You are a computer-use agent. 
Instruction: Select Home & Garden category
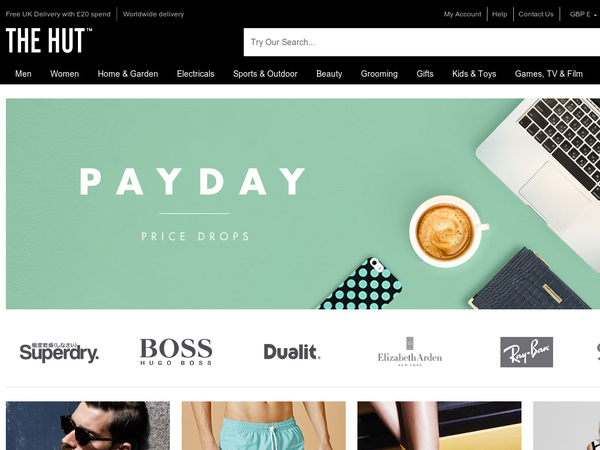click(128, 74)
